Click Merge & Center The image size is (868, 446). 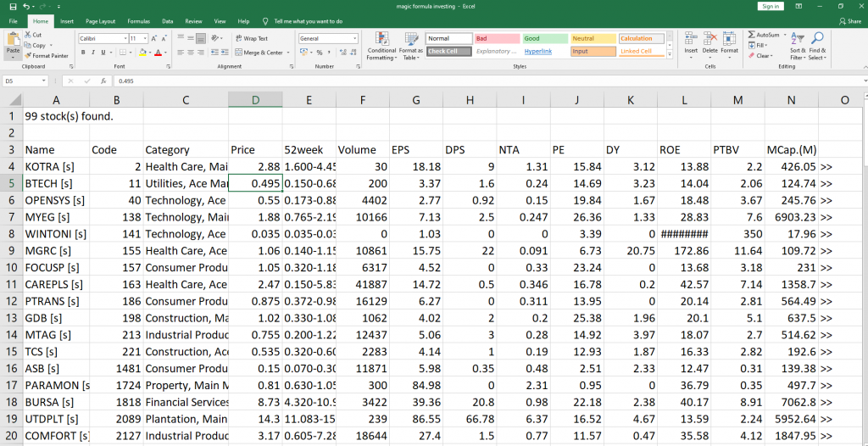coord(259,53)
